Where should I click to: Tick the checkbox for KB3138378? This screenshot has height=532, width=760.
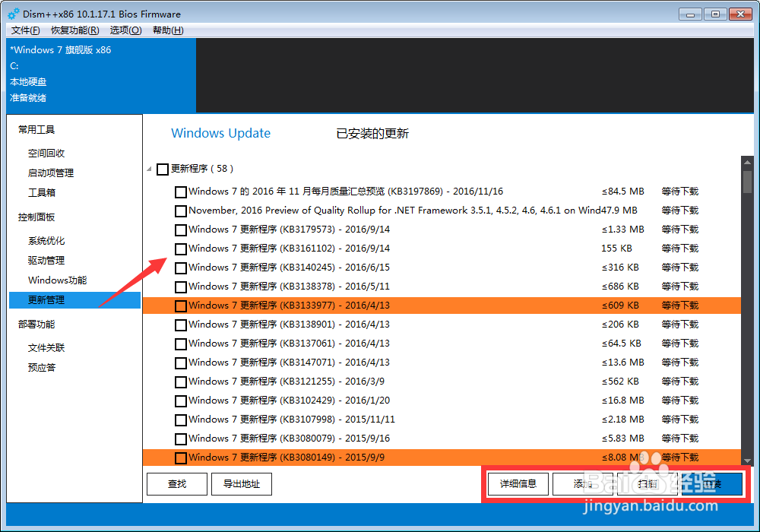pyautogui.click(x=181, y=287)
